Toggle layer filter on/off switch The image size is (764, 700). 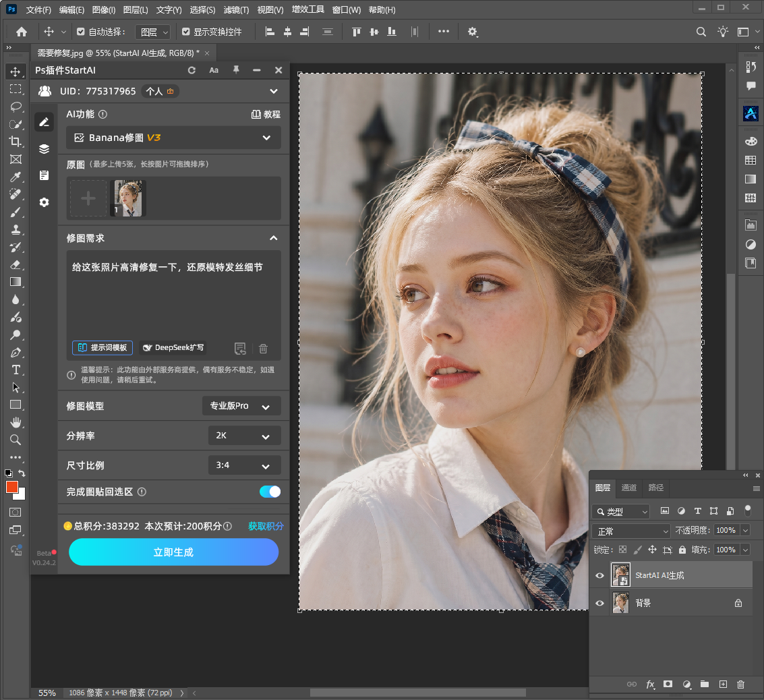click(x=748, y=511)
